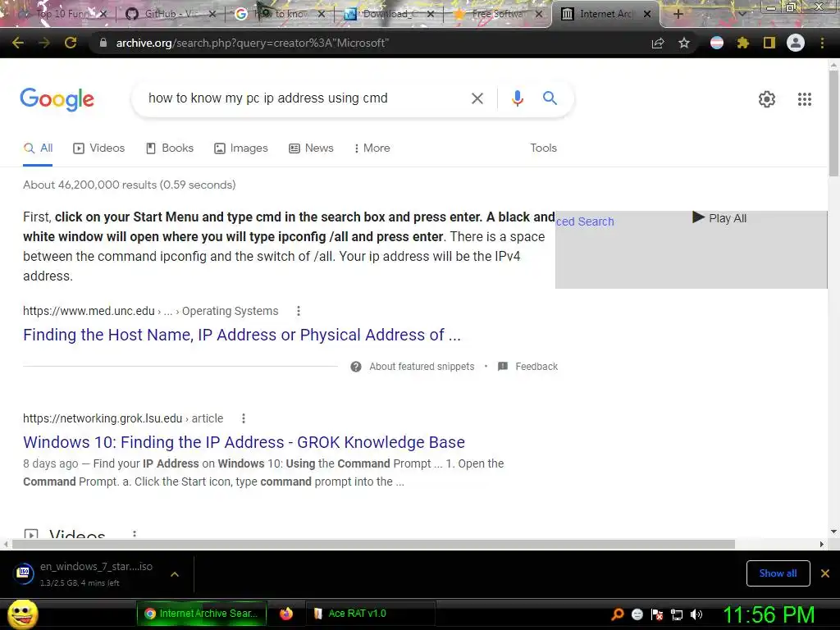840x630 pixels.
Task: Open Firefox from the taskbar
Action: [x=286, y=614]
